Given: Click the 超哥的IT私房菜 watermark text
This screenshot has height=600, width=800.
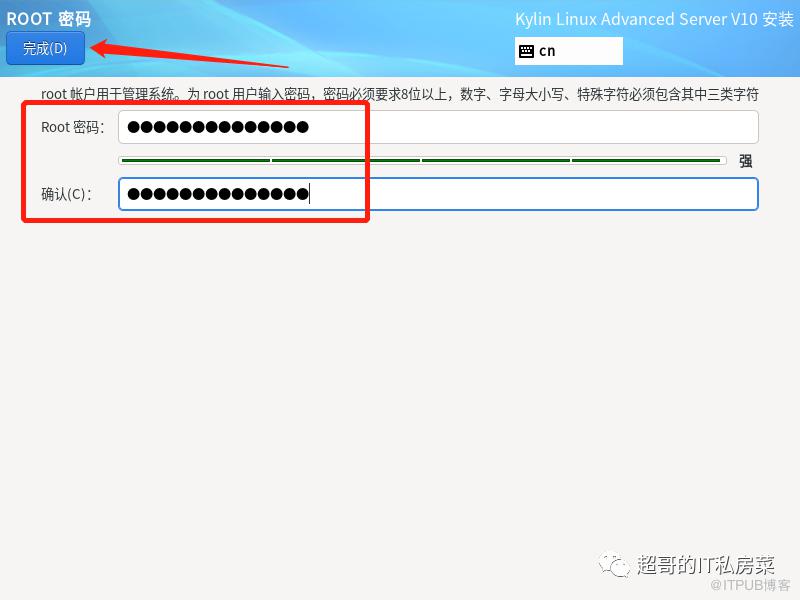Looking at the screenshot, I should [705, 565].
